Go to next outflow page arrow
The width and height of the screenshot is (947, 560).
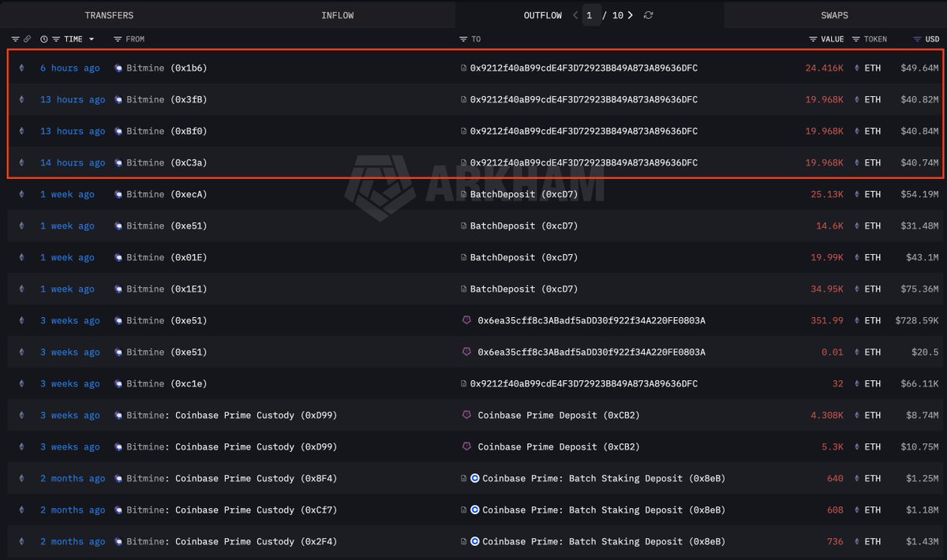pyautogui.click(x=630, y=15)
